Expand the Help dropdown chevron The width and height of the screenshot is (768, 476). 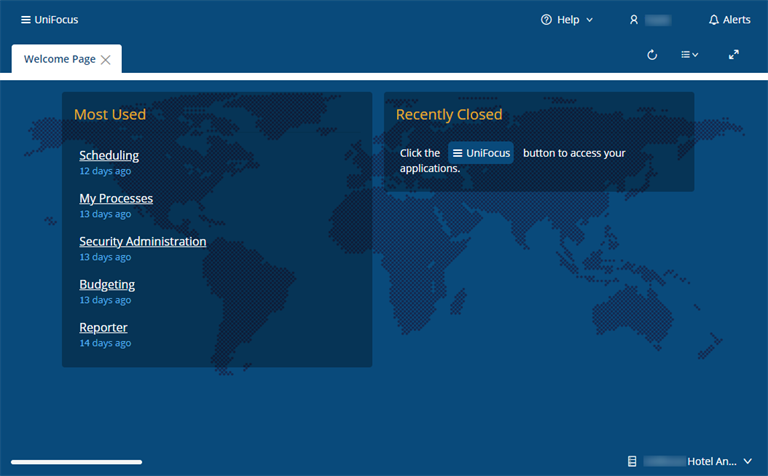[590, 20]
